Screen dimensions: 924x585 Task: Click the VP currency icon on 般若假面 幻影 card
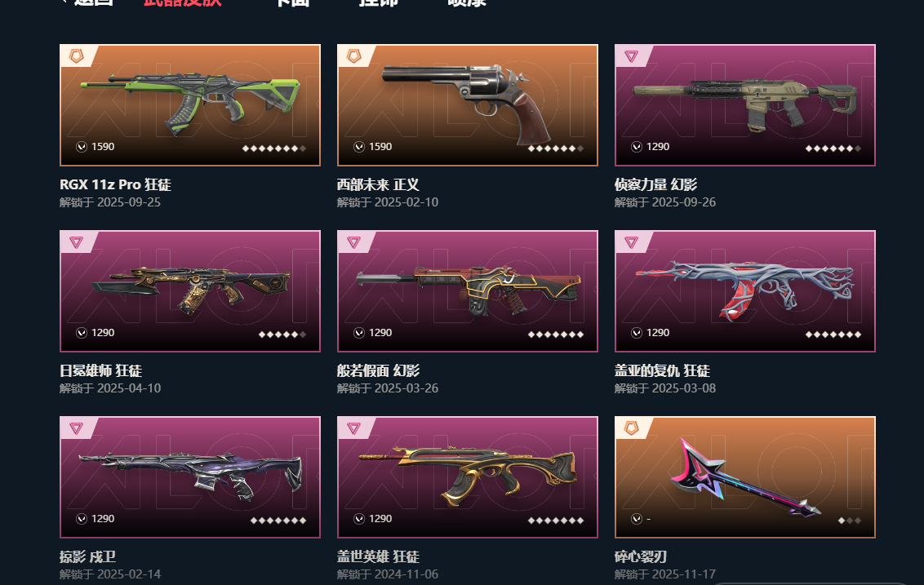pyautogui.click(x=359, y=333)
